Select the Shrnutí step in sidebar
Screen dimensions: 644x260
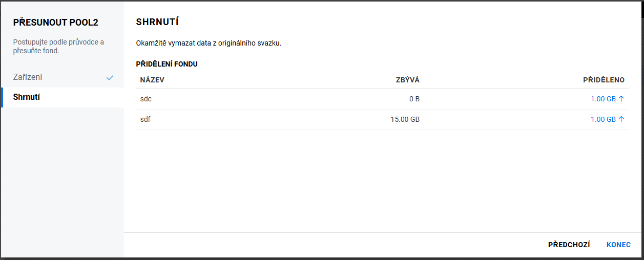click(x=27, y=97)
